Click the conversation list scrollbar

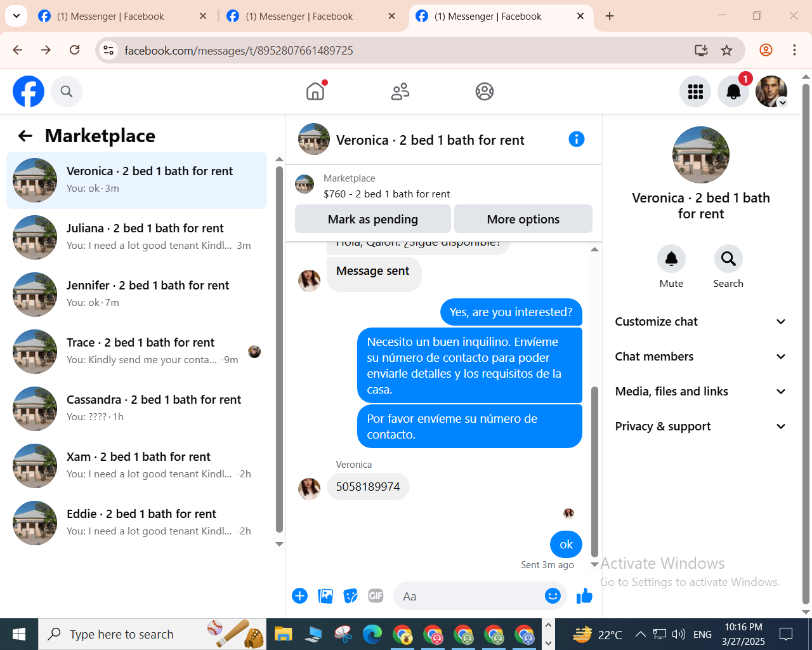[279, 349]
